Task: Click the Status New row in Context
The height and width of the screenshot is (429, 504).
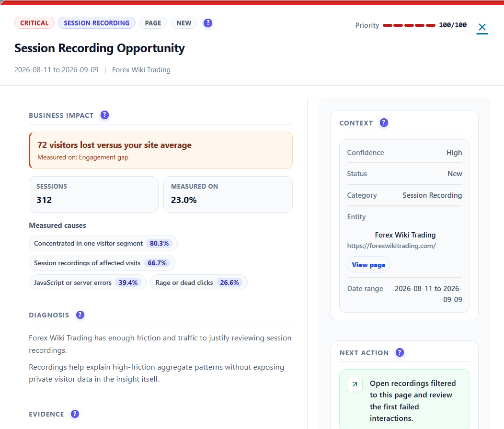Action: click(404, 174)
